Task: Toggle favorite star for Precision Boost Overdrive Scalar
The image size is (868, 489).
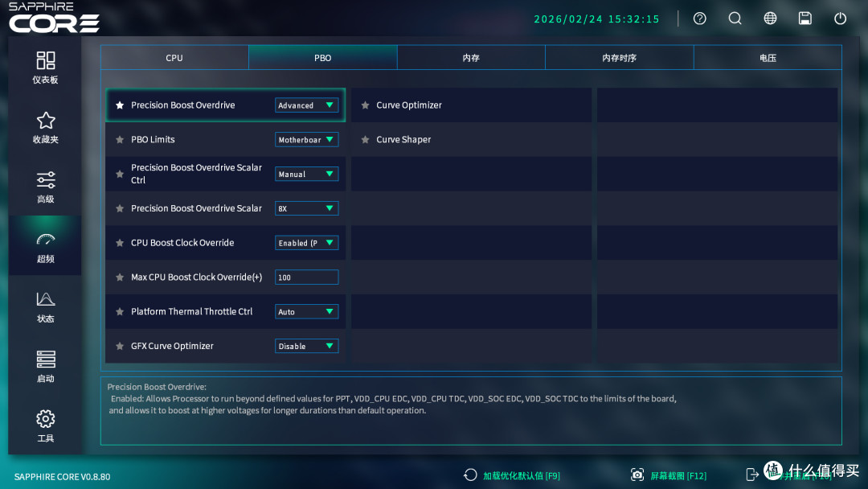Action: [120, 208]
